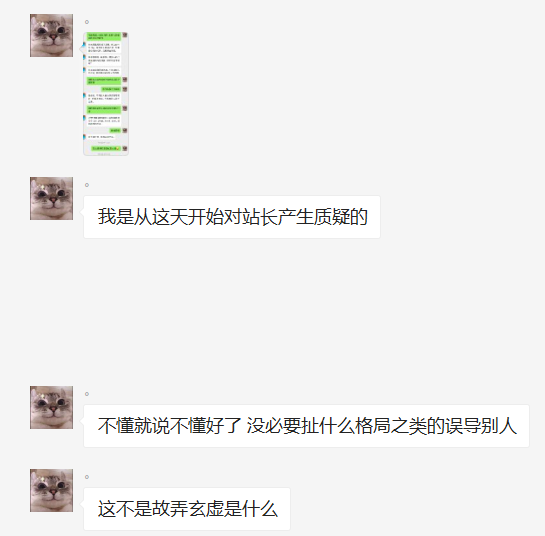The width and height of the screenshot is (545, 536).
Task: Click the words '误导别人' at the message end
Action: (481, 426)
